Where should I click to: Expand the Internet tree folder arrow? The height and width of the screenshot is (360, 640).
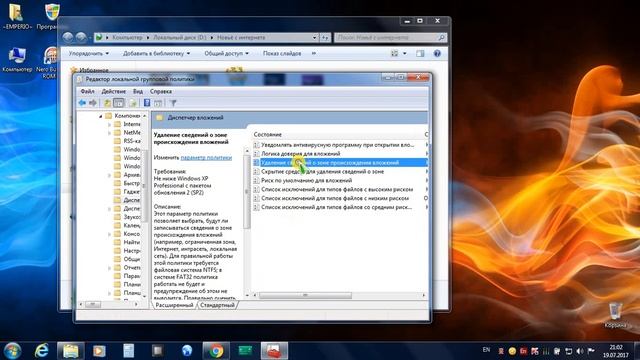click(x=109, y=124)
